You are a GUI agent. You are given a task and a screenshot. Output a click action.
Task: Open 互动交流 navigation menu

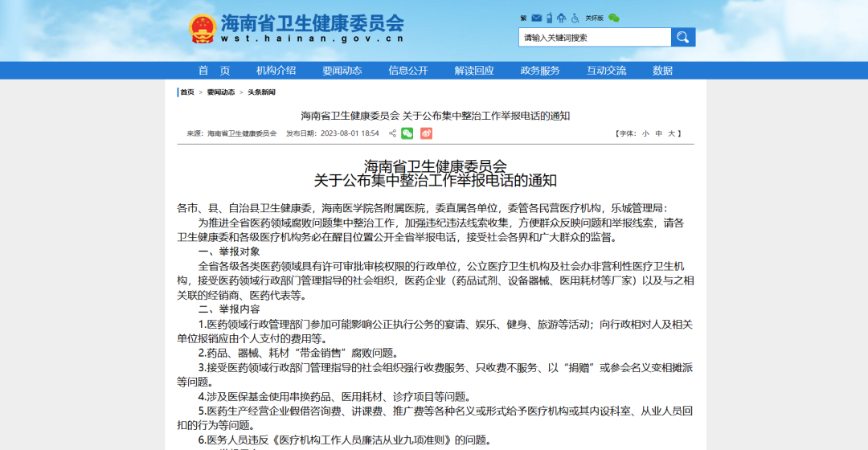coord(607,70)
